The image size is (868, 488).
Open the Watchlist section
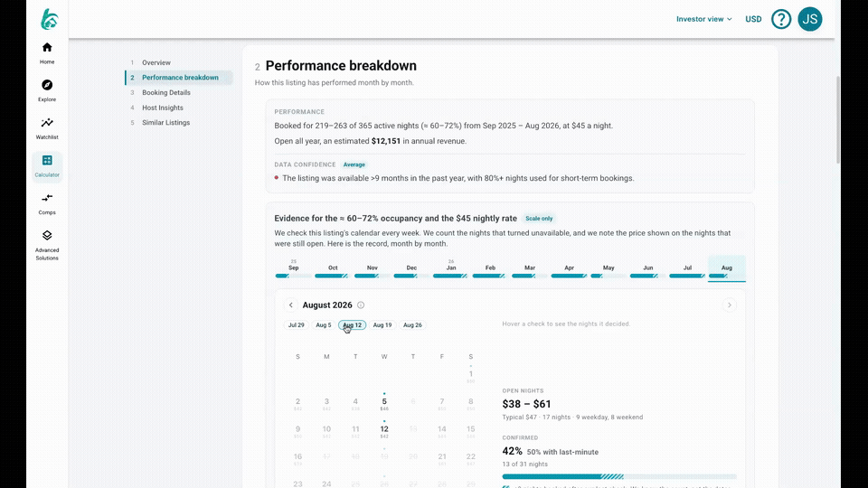[47, 128]
